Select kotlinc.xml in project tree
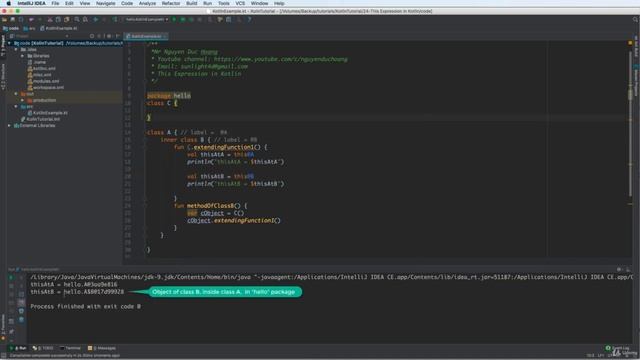 tap(42, 69)
